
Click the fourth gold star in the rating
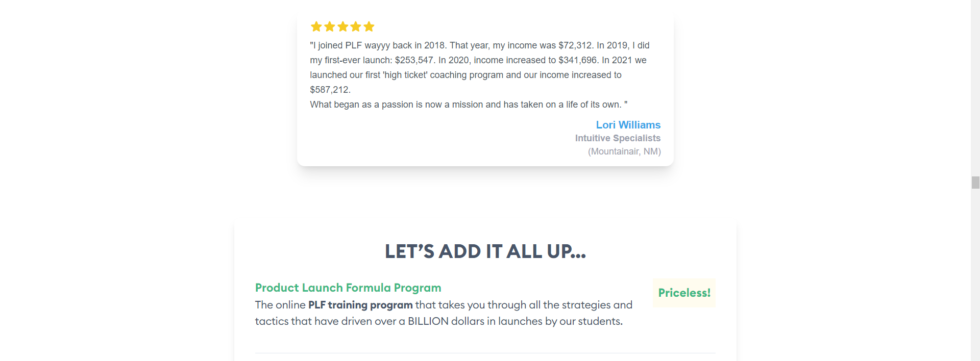pos(356,27)
